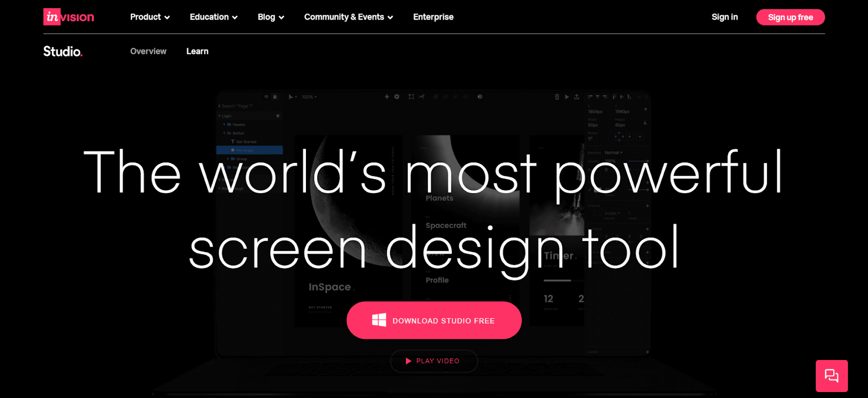
Task: Click the lightning bolt icon in Studio mockup
Action: 387,97
